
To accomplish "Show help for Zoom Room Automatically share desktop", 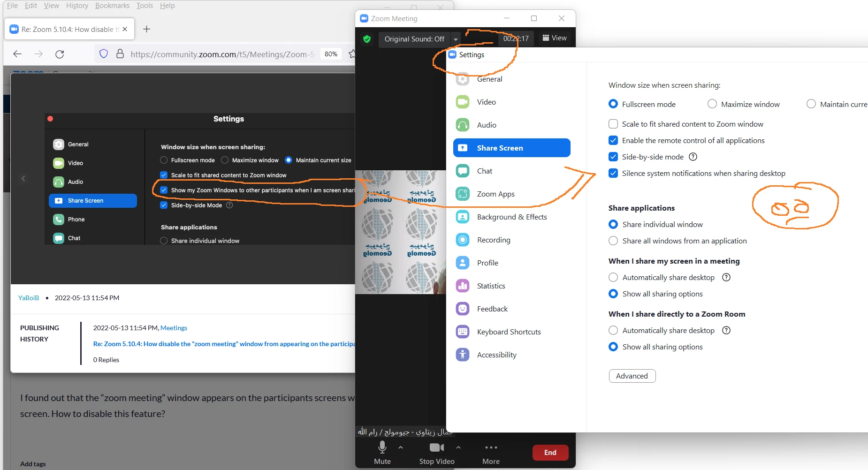I will 726,330.
